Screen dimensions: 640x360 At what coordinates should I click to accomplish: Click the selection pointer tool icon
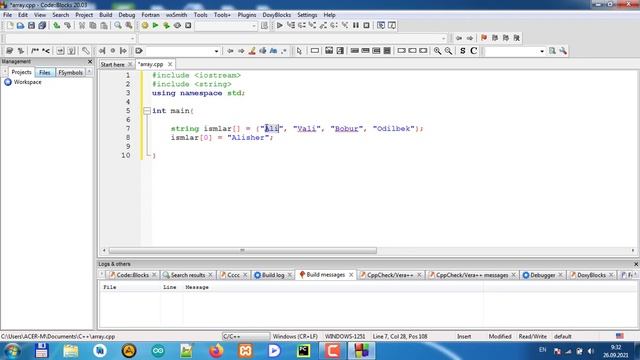[299, 51]
